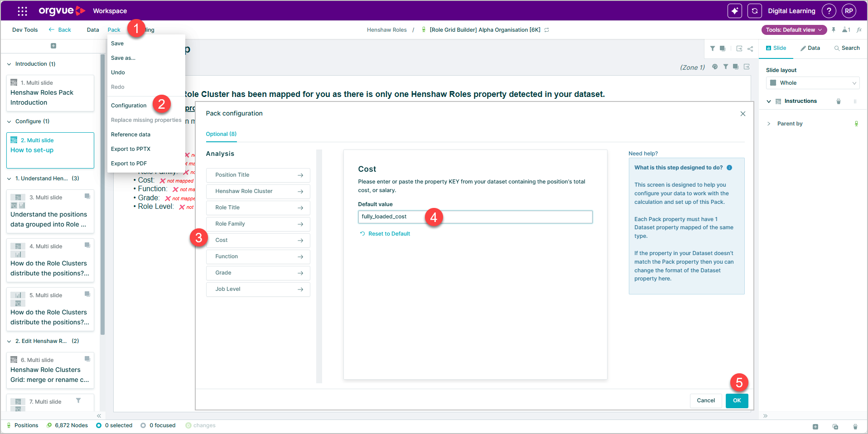Click the pin icon beside Tools view
The width and height of the screenshot is (868, 434).
pos(834,30)
